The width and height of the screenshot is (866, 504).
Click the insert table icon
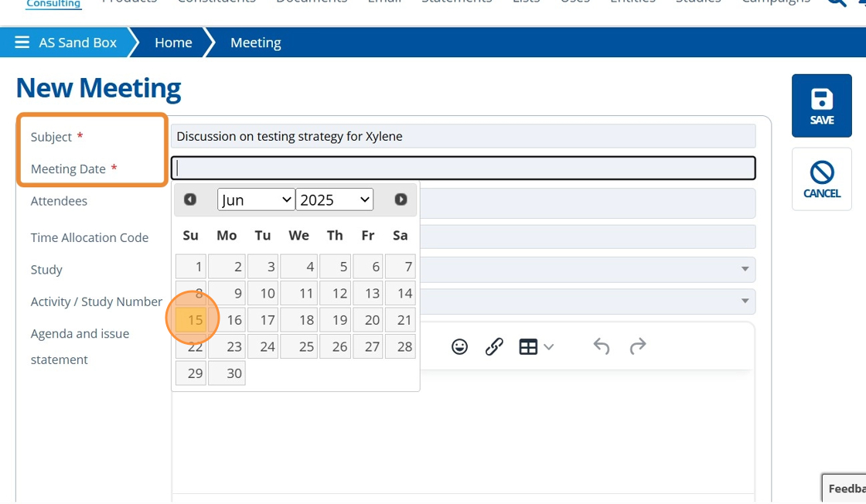[x=528, y=347]
